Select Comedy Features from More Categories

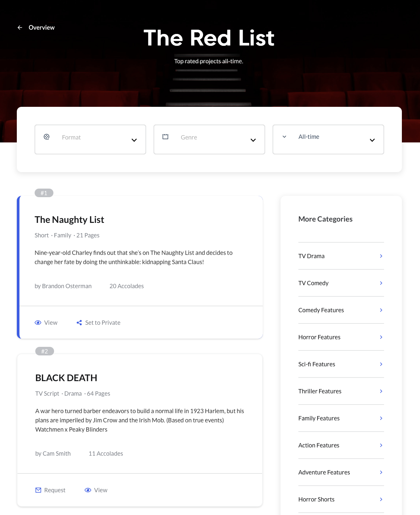tap(321, 310)
